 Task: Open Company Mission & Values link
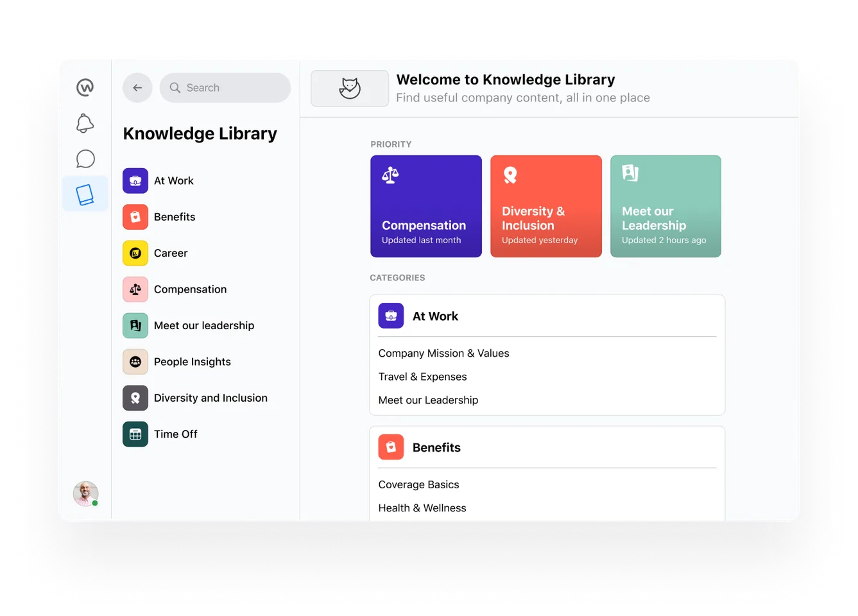[443, 354]
